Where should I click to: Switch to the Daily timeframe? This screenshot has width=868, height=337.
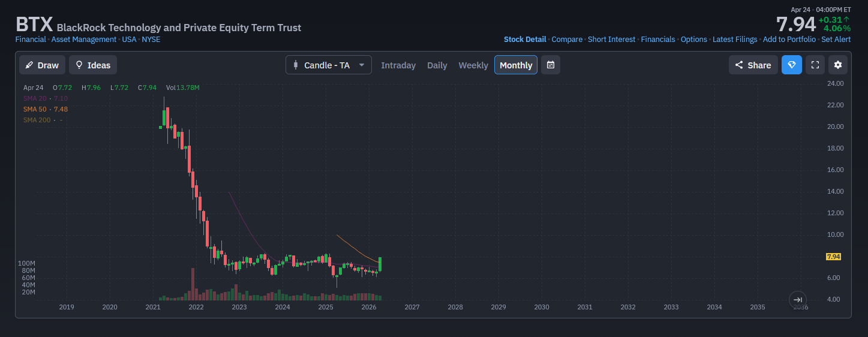coord(437,65)
